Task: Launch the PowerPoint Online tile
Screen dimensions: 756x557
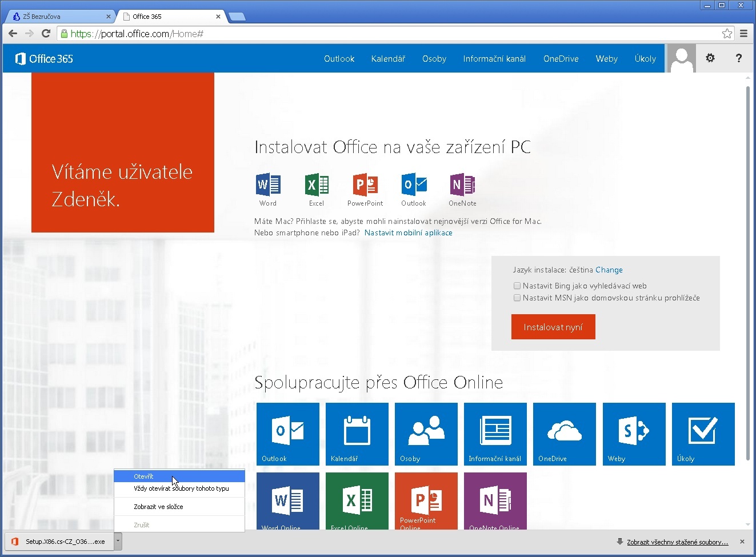Action: click(426, 501)
